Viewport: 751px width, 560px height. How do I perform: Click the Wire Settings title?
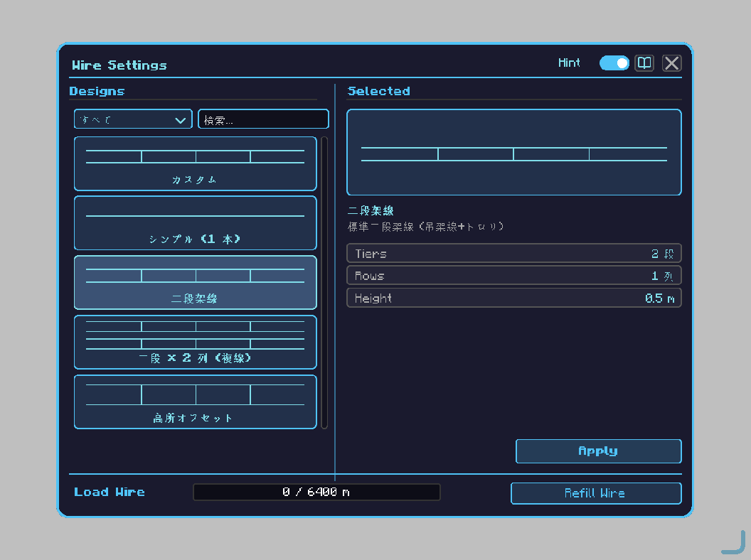119,65
